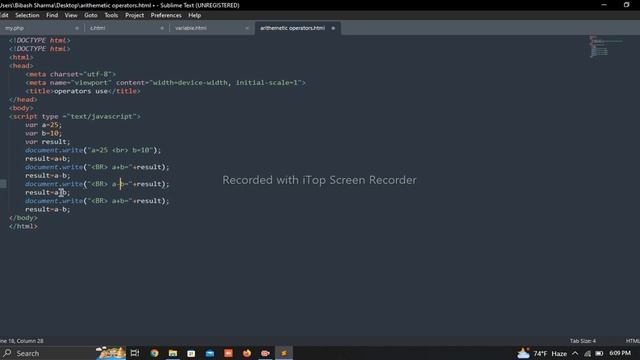Close the c.html tab
The image size is (640, 360).
pyautogui.click(x=162, y=28)
